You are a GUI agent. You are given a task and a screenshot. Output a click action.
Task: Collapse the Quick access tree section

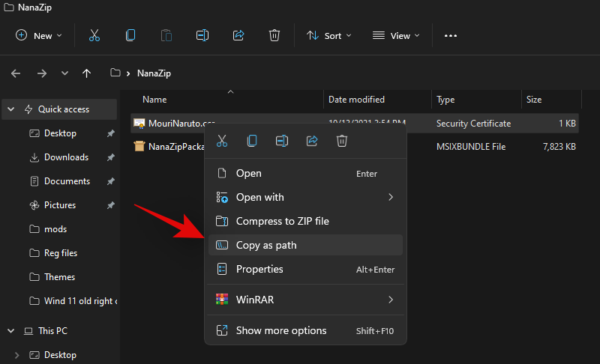pos(11,109)
